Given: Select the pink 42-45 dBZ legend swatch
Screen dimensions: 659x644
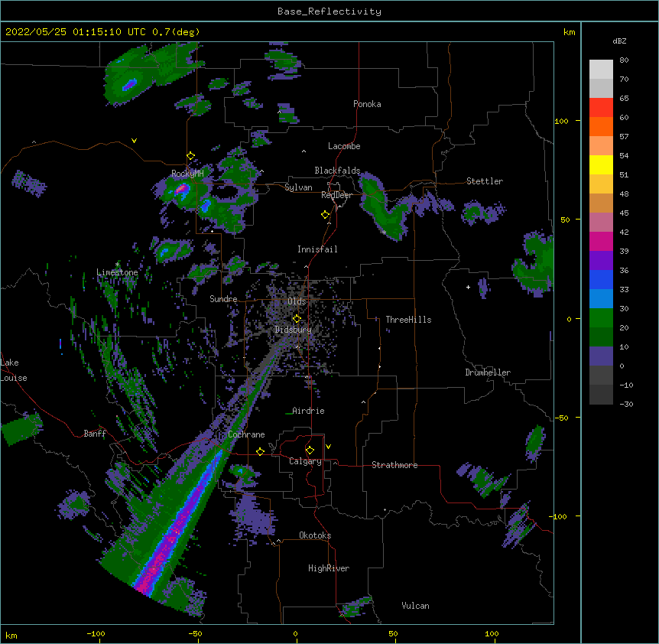Looking at the screenshot, I should click(x=601, y=223).
